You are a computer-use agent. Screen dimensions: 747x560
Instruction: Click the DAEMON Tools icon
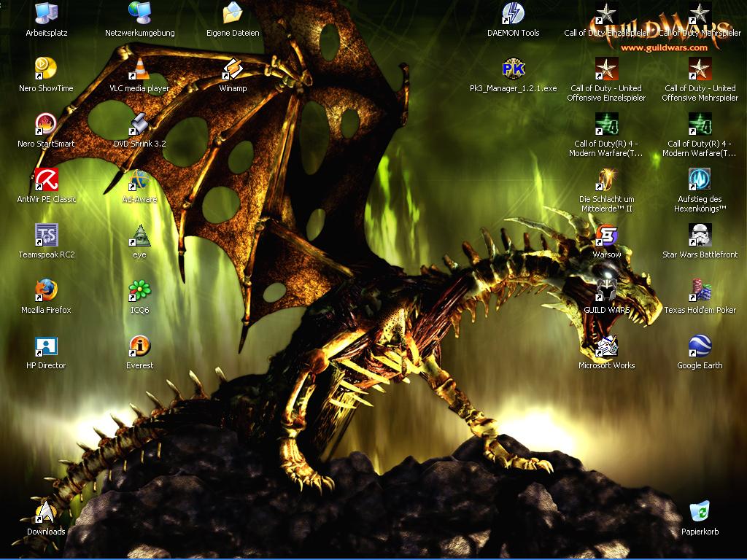[513, 13]
